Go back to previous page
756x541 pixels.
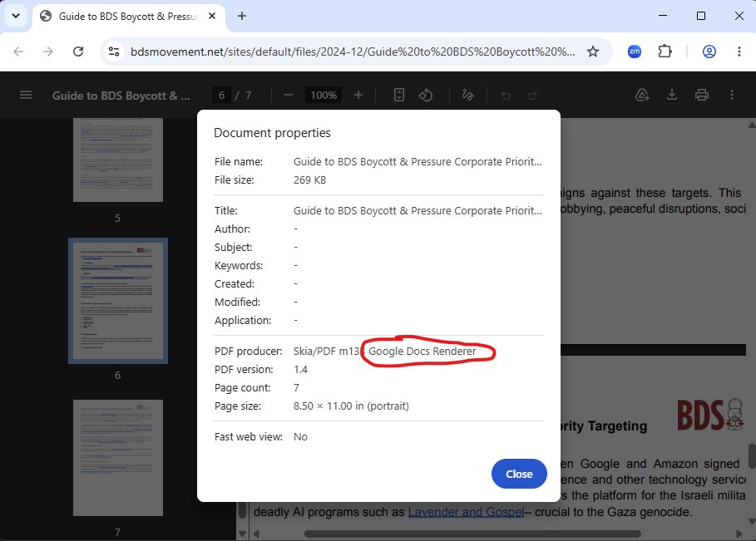point(18,52)
